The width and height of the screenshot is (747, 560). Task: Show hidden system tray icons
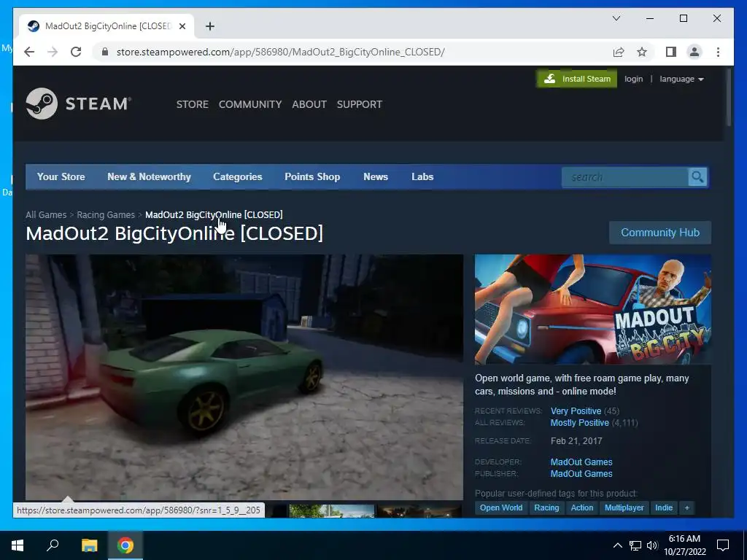[x=617, y=545]
